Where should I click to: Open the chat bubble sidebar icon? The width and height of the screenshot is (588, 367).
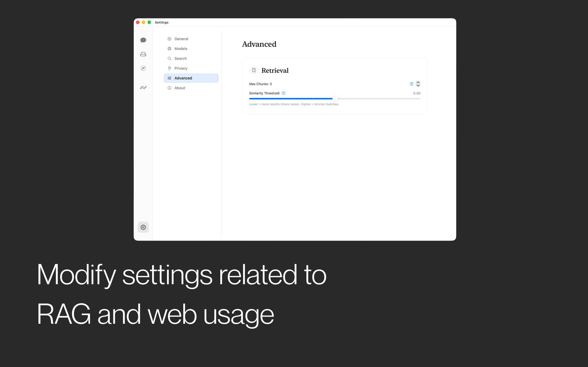143,40
